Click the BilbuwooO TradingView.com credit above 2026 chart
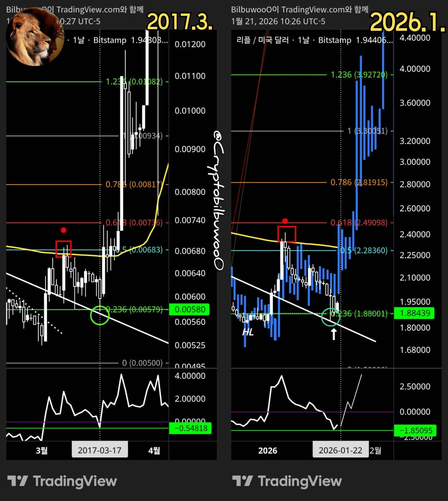The width and height of the screenshot is (448, 501). (300, 9)
